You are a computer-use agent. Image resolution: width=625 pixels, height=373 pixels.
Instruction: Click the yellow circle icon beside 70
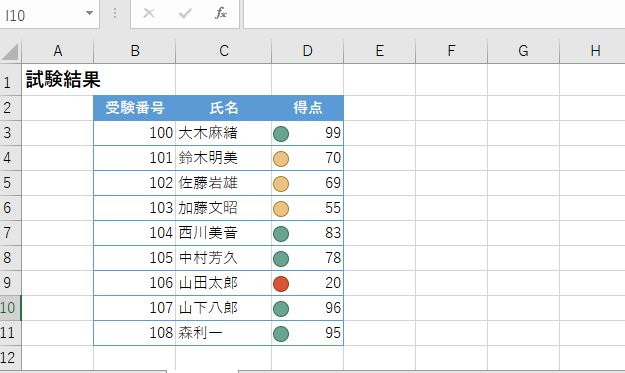click(281, 159)
